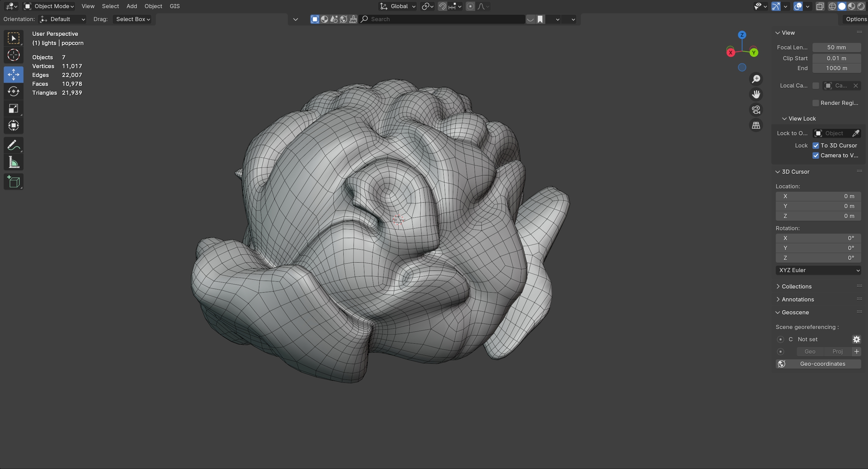Image resolution: width=868 pixels, height=469 pixels.
Task: Click the Options button
Action: [x=856, y=19]
